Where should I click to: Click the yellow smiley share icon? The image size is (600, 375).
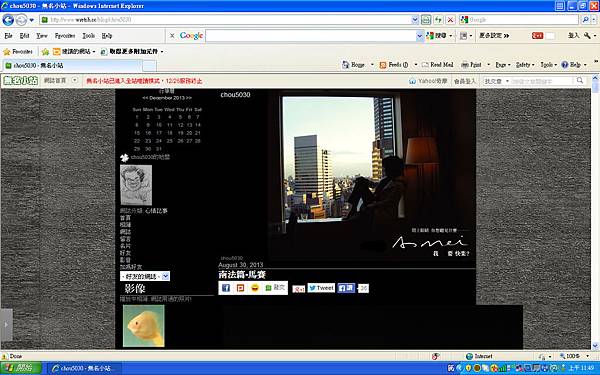(x=255, y=288)
